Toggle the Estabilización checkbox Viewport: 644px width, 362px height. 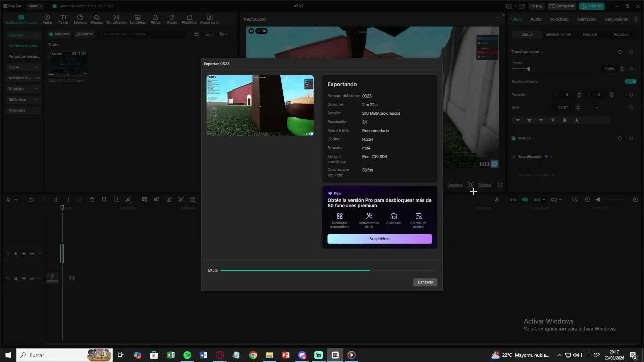tap(514, 157)
